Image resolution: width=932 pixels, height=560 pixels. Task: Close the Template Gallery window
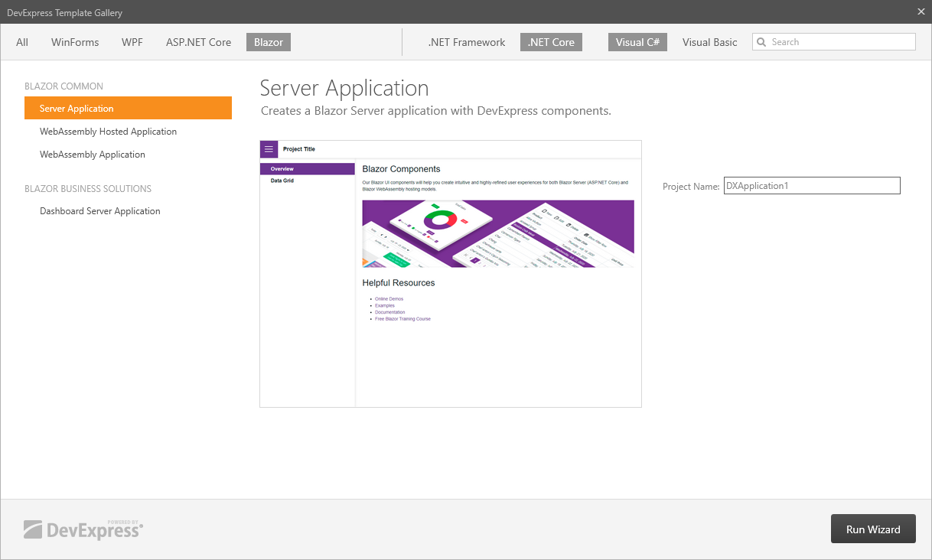coord(921,11)
